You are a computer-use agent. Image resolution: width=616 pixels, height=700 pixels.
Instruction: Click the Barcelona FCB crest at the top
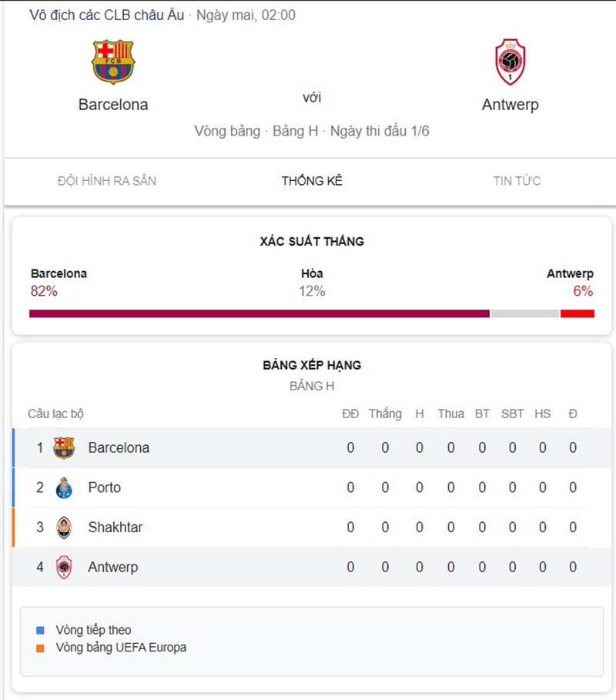pos(112,62)
